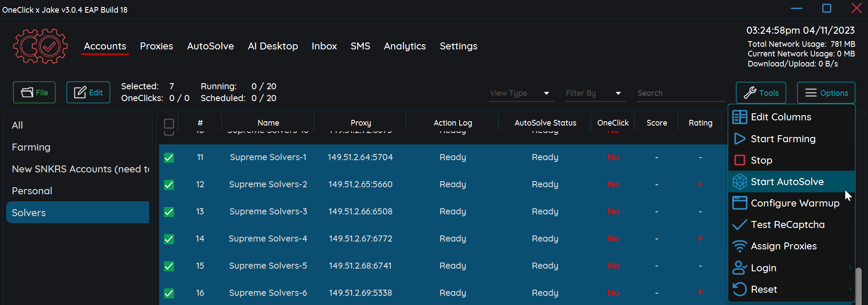Screen dimensions: 868x305
Task: Click the red Stop square icon
Action: click(x=739, y=160)
